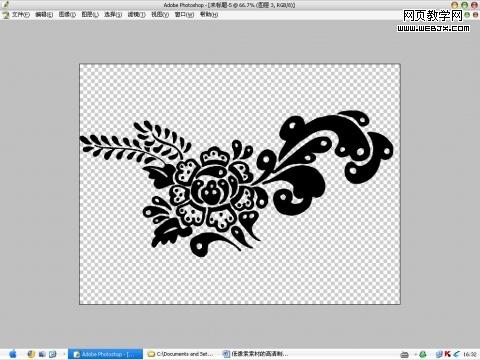Open the 编辑(E) Edit menu
The height and width of the screenshot is (360, 480).
[x=44, y=15]
